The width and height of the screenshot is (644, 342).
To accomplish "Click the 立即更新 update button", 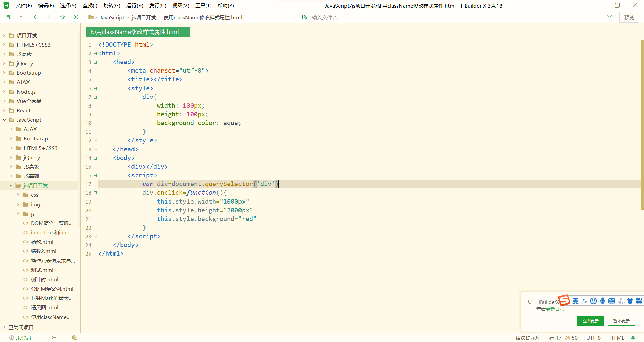I will (x=590, y=321).
